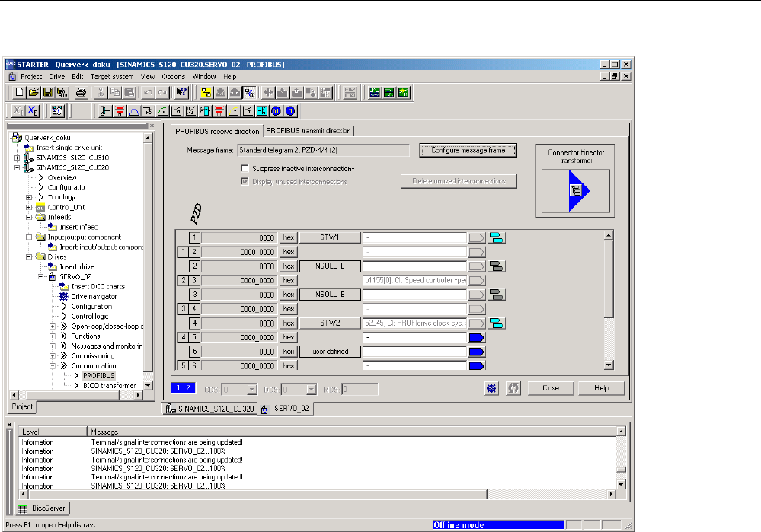Click the Close button

[551, 388]
